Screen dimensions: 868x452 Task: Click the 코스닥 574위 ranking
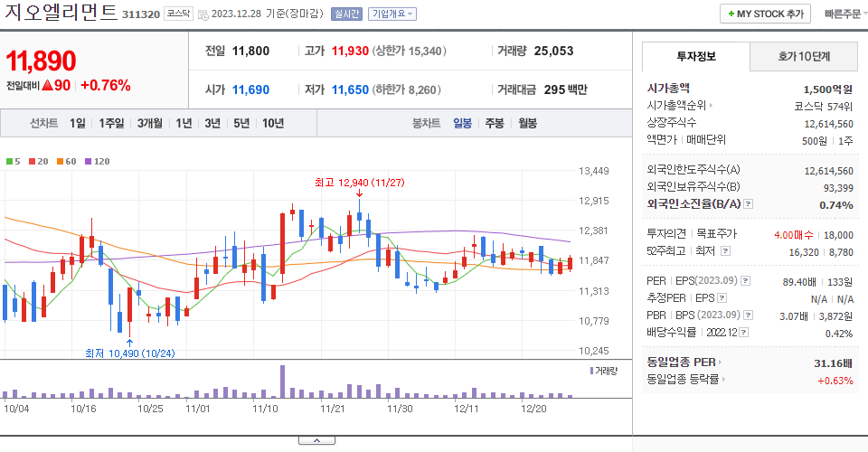(823, 107)
